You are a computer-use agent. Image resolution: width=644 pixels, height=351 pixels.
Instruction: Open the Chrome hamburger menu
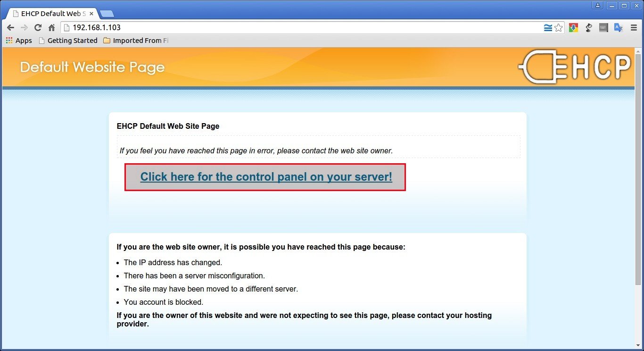(633, 28)
